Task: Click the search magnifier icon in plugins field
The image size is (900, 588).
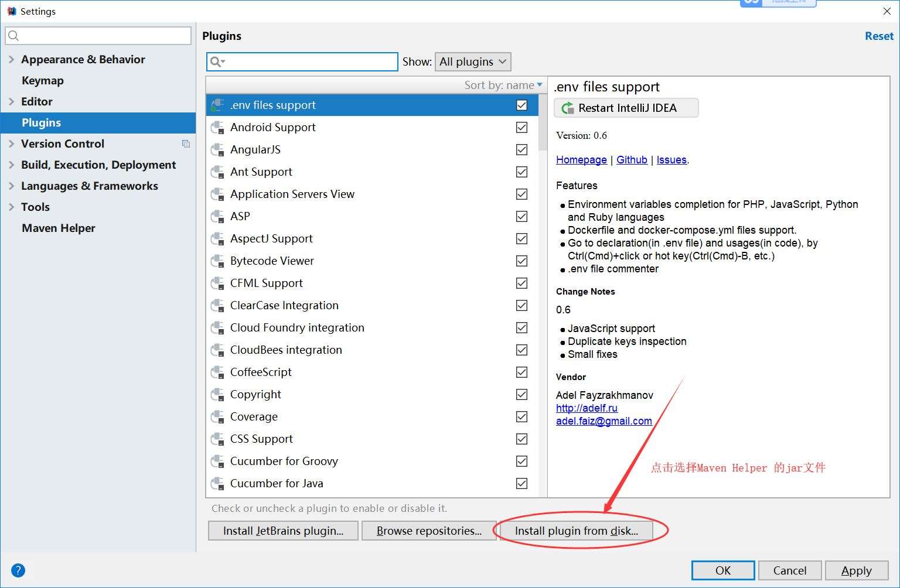Action: tap(217, 61)
